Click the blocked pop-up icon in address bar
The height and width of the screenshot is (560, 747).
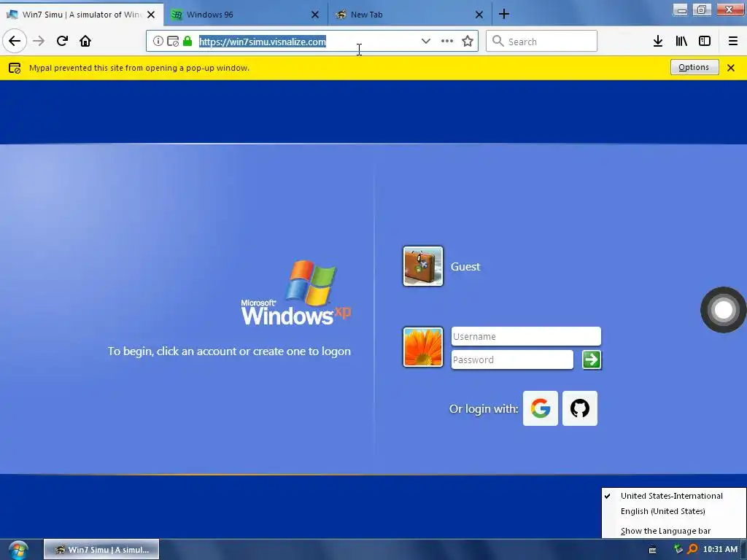172,42
